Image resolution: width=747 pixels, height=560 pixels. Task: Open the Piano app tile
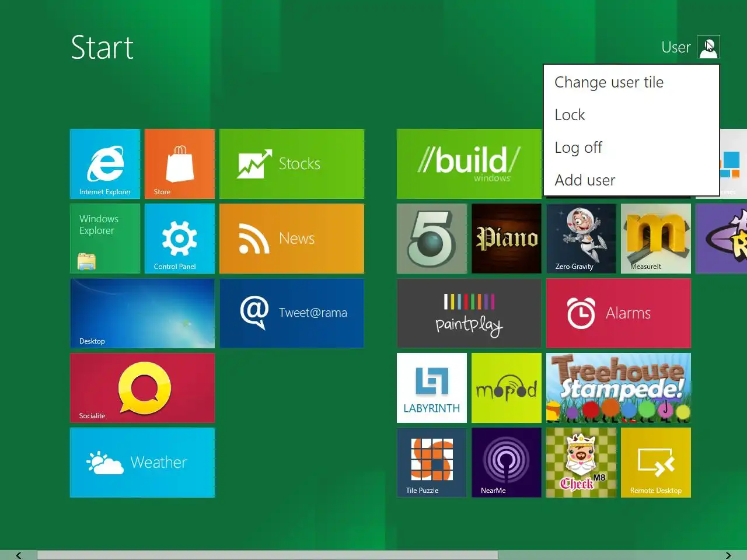507,239
